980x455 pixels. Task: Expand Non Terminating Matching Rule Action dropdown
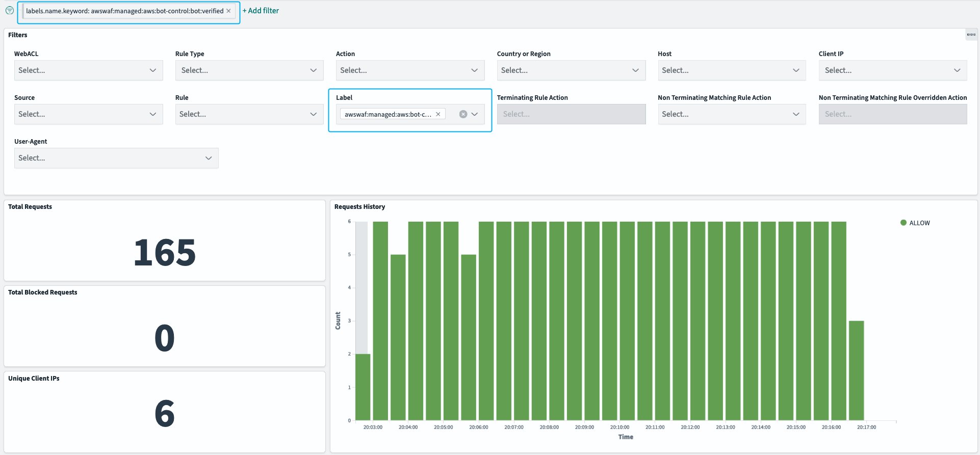click(x=731, y=114)
